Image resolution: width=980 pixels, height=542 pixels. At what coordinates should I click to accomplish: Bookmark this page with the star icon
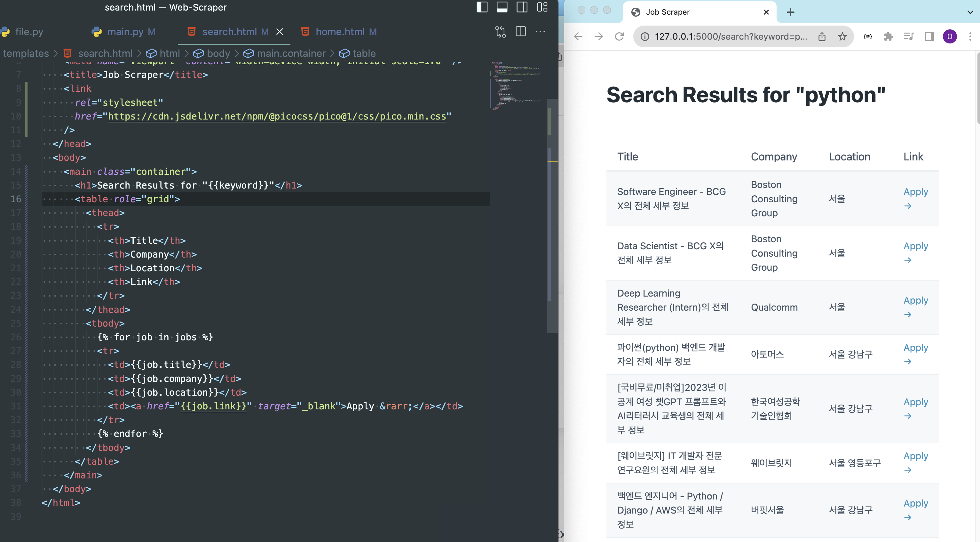click(842, 36)
